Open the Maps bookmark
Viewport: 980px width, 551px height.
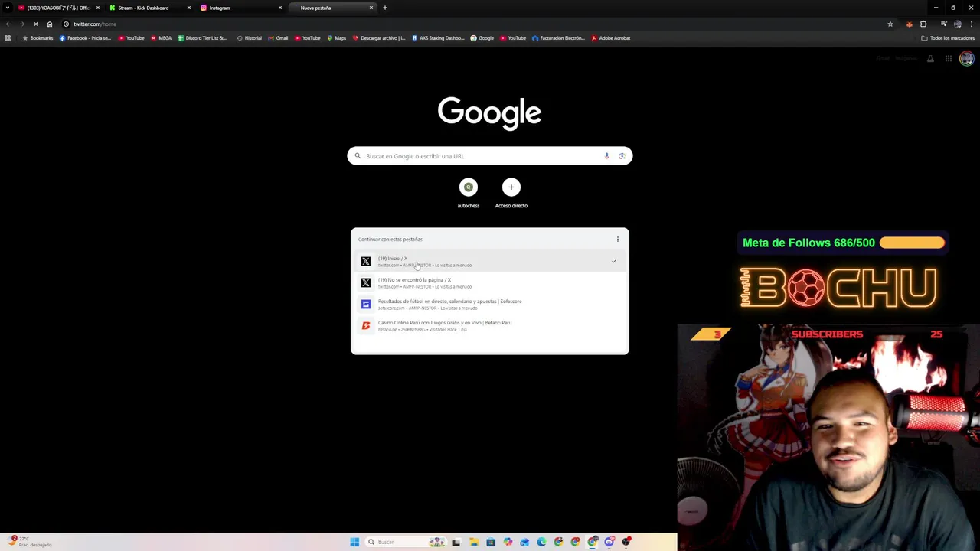pos(336,38)
